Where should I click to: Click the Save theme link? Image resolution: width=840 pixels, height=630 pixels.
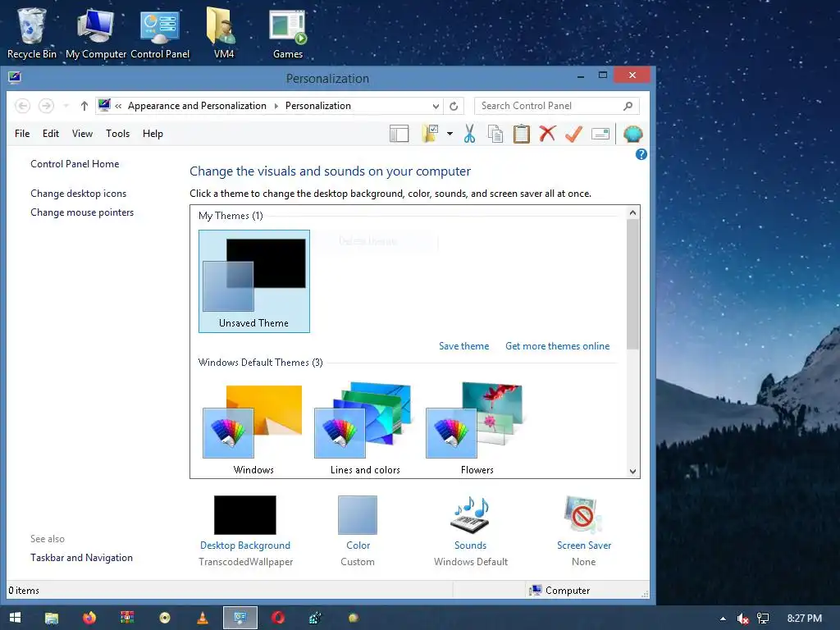pyautogui.click(x=464, y=346)
